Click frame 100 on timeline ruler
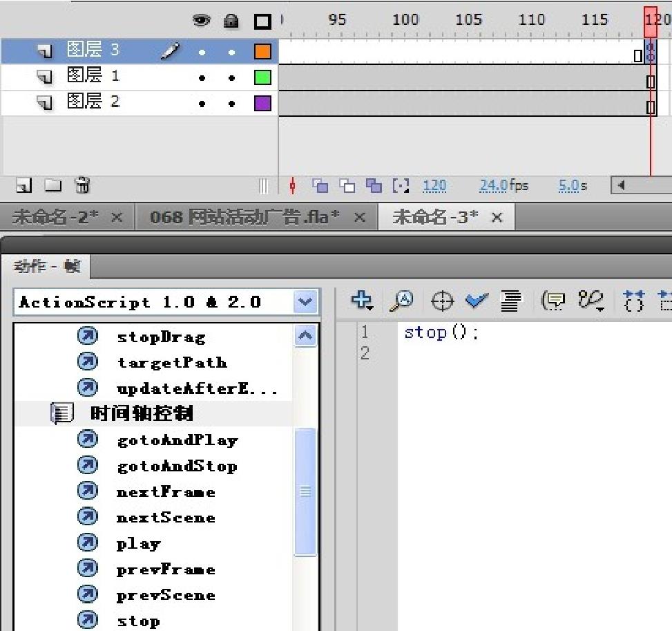Viewport: 672px width, 631px height. (x=405, y=20)
